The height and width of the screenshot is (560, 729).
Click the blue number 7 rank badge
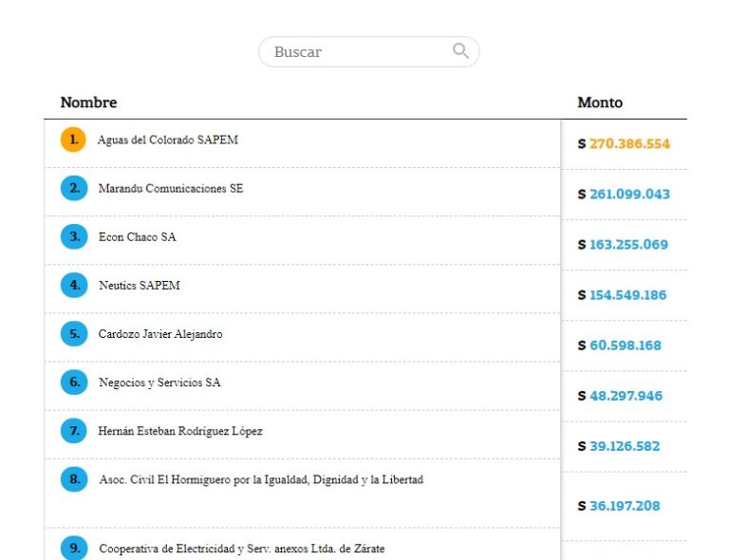(74, 431)
